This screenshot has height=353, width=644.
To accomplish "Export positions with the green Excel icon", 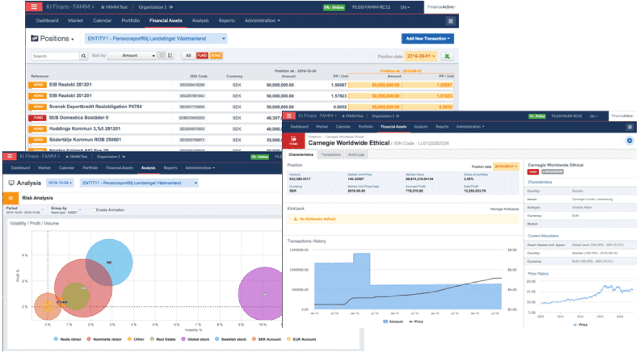I will (x=447, y=56).
